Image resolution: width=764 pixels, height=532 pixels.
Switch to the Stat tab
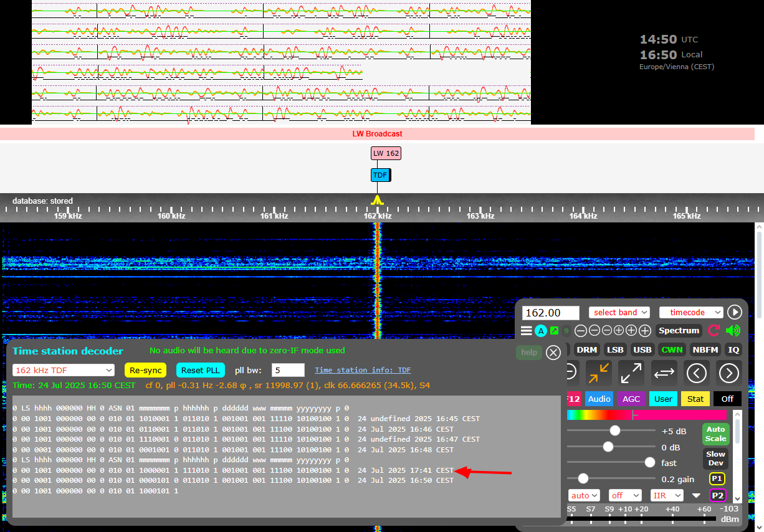click(x=695, y=399)
